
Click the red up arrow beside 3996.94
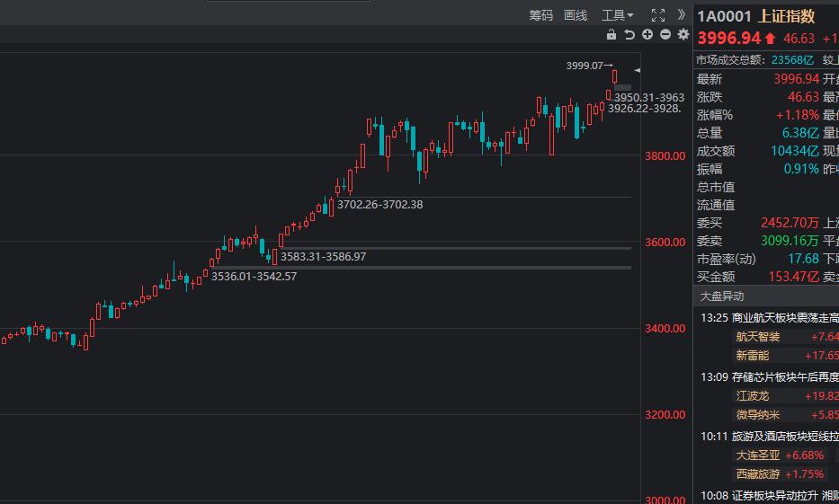[x=770, y=38]
